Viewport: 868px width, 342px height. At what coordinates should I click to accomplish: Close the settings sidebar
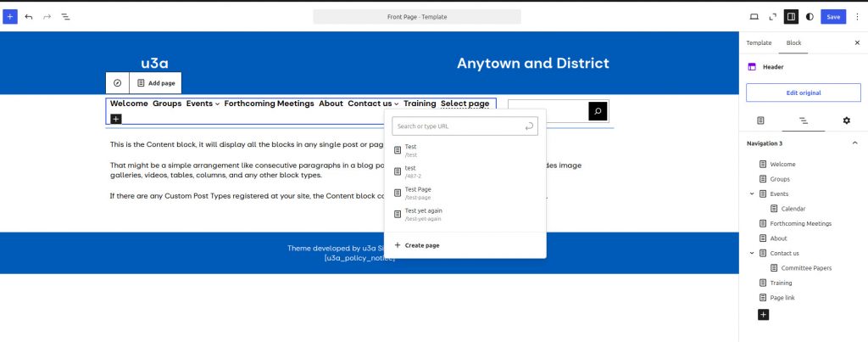tap(857, 42)
